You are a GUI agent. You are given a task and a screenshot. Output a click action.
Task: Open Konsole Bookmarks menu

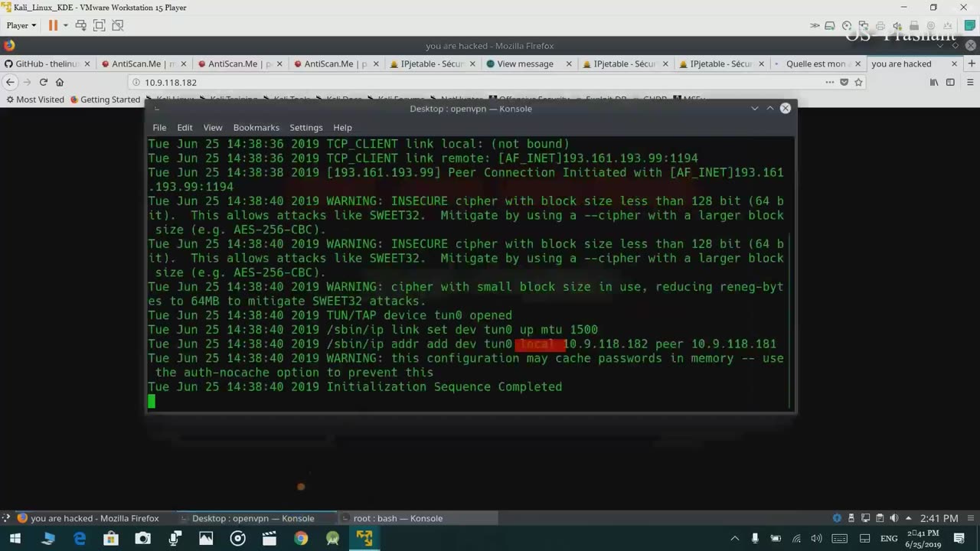tap(256, 127)
